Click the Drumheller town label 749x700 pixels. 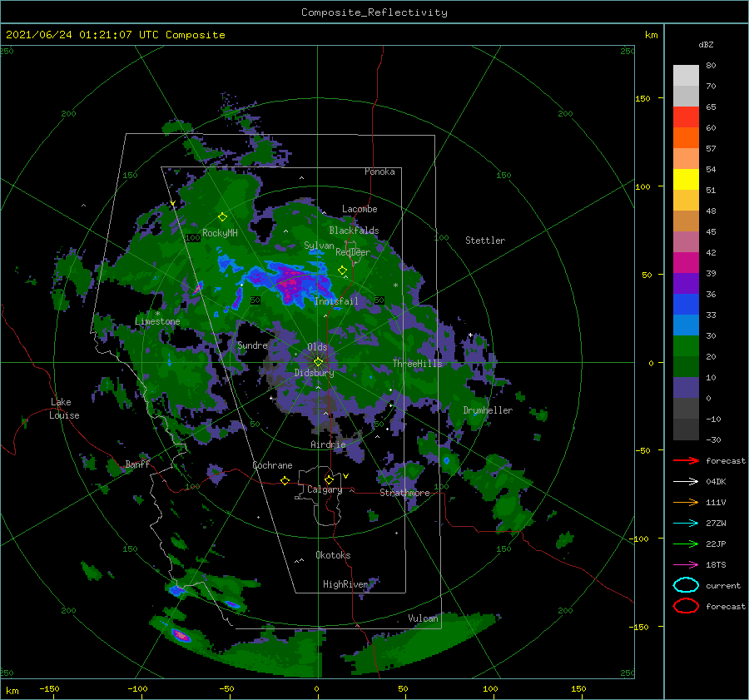488,410
